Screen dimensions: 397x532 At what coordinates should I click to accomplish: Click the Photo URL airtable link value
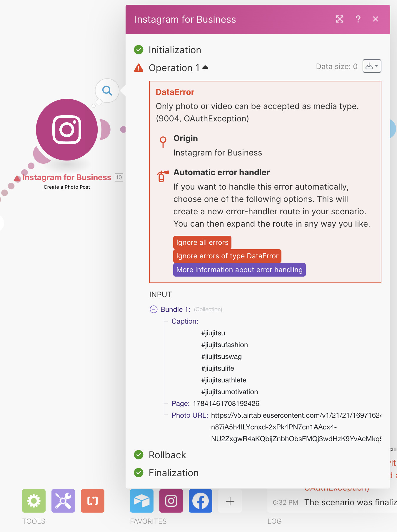(296, 427)
